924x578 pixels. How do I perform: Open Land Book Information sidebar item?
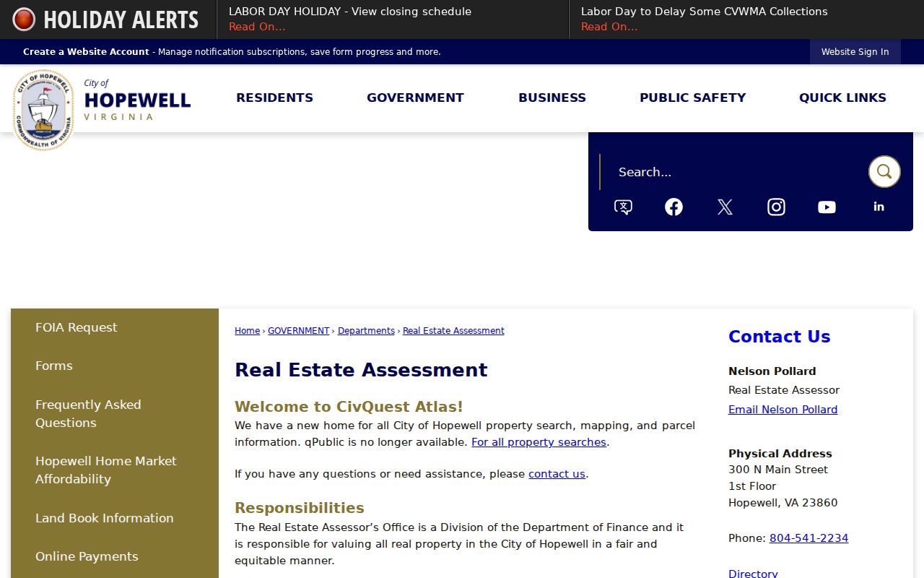tap(115, 518)
